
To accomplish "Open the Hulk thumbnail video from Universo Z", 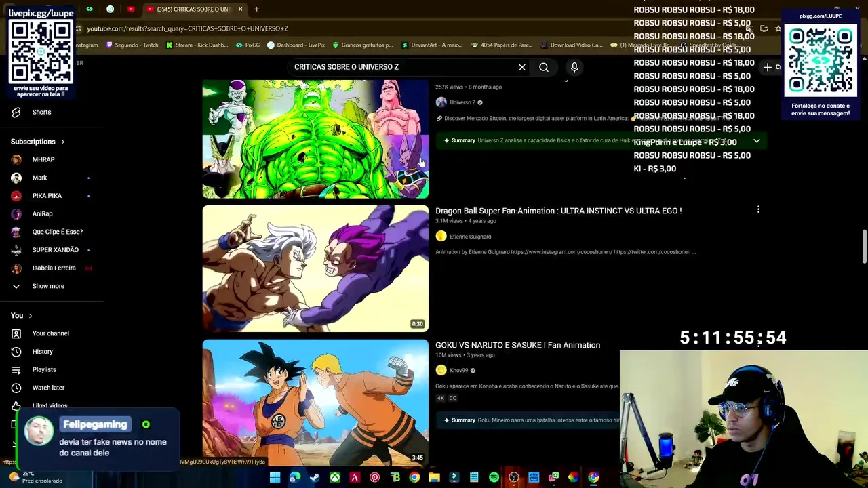I will pyautogui.click(x=315, y=139).
